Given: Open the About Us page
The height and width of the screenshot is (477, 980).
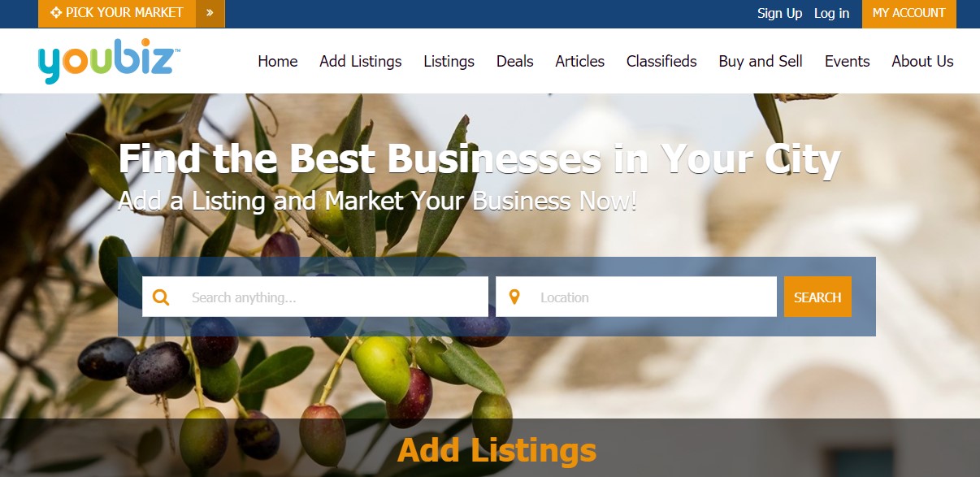Looking at the screenshot, I should tap(922, 61).
